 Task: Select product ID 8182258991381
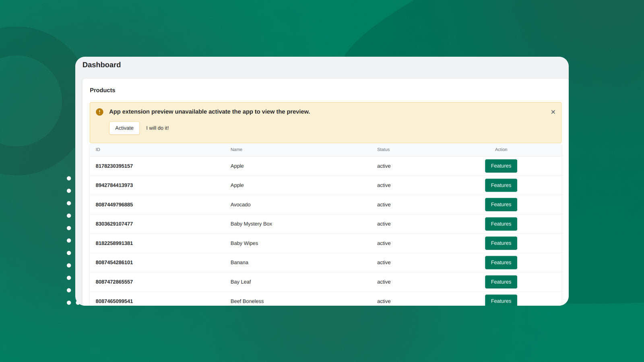pos(114,243)
